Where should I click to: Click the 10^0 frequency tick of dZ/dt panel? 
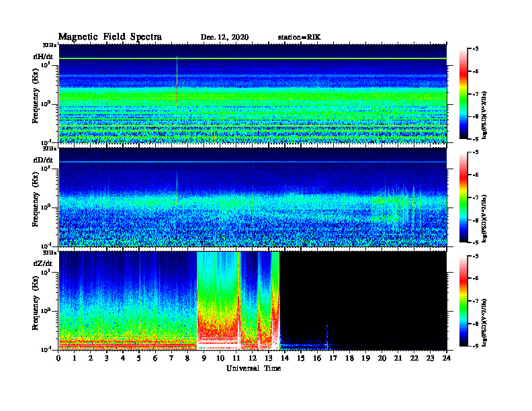click(46, 311)
